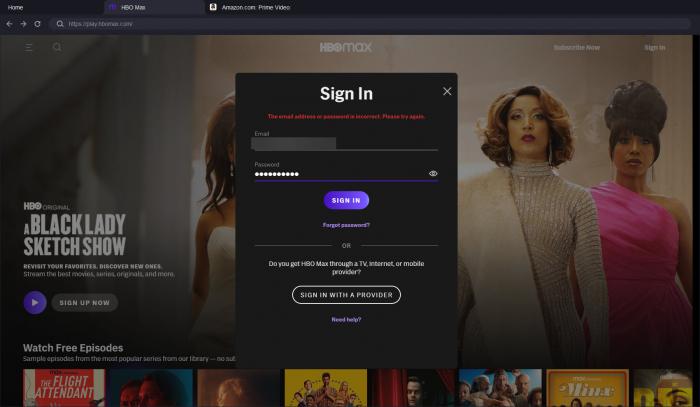
Task: Click the Watch Free Episodes heading
Action: [x=73, y=348]
